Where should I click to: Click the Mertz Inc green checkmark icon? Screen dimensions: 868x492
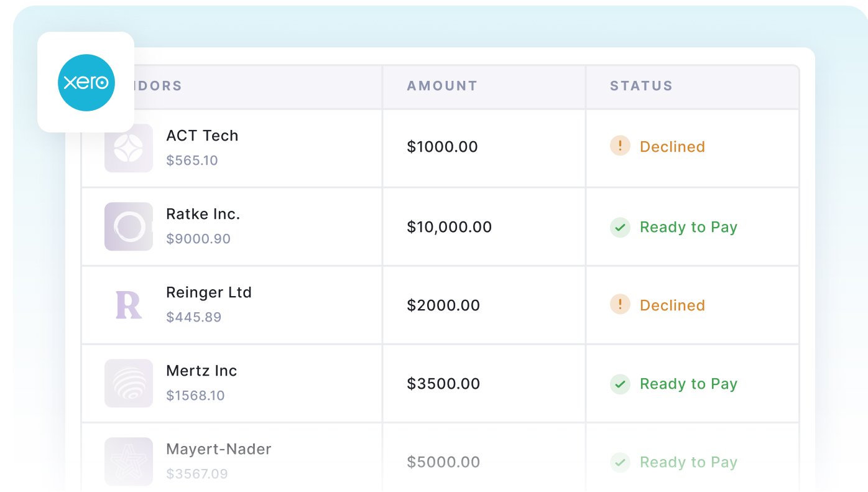[x=620, y=384]
